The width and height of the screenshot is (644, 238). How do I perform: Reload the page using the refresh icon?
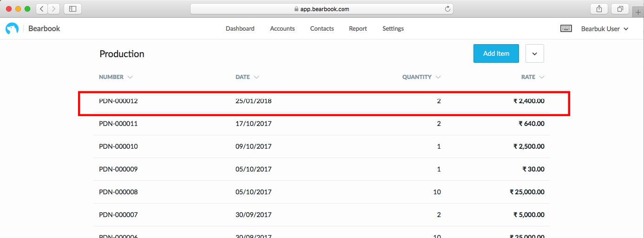tap(447, 9)
